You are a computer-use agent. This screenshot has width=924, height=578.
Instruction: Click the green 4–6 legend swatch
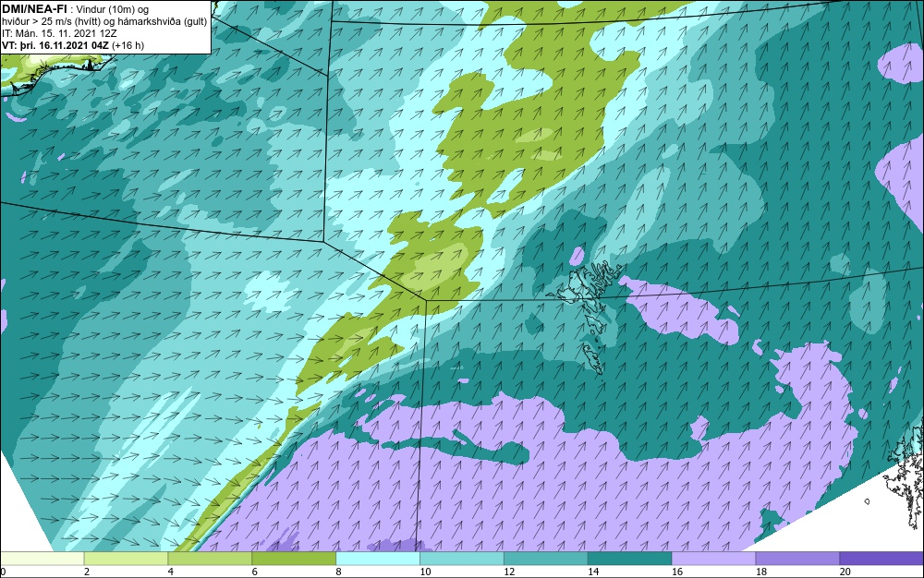pos(210,559)
